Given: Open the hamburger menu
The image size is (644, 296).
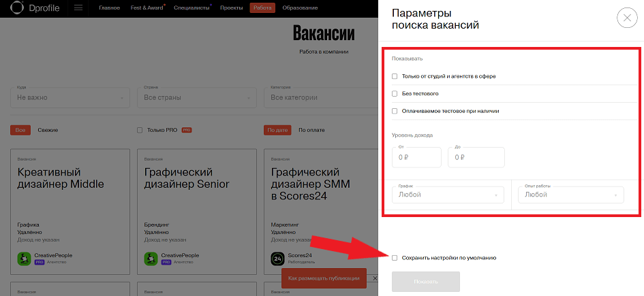Looking at the screenshot, I should coord(78,7).
